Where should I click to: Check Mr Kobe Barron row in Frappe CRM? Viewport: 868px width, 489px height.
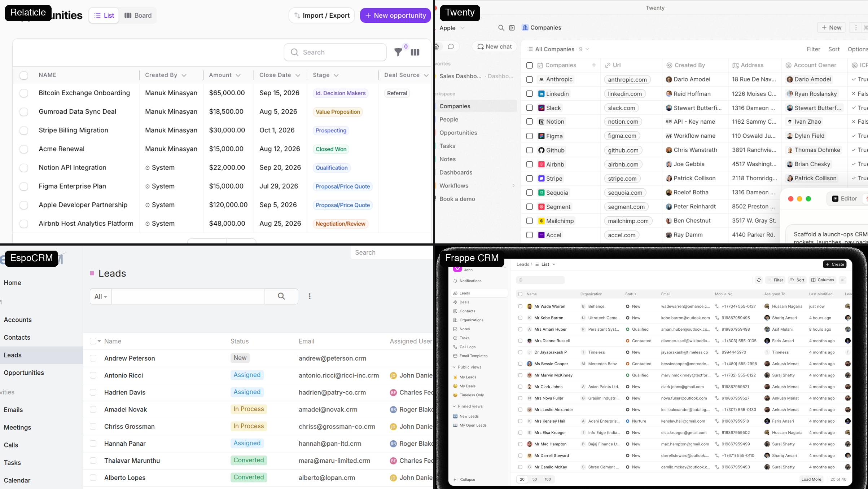click(520, 318)
